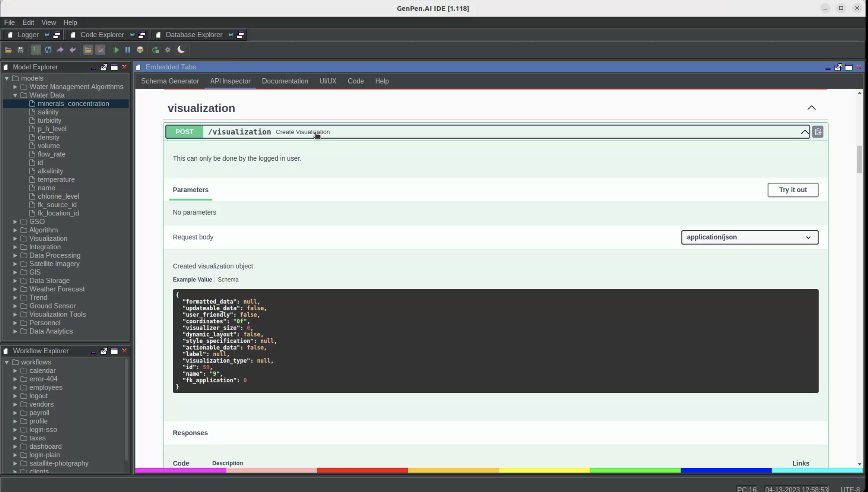
Task: Click the blue refresh arrows icon
Action: (x=48, y=50)
